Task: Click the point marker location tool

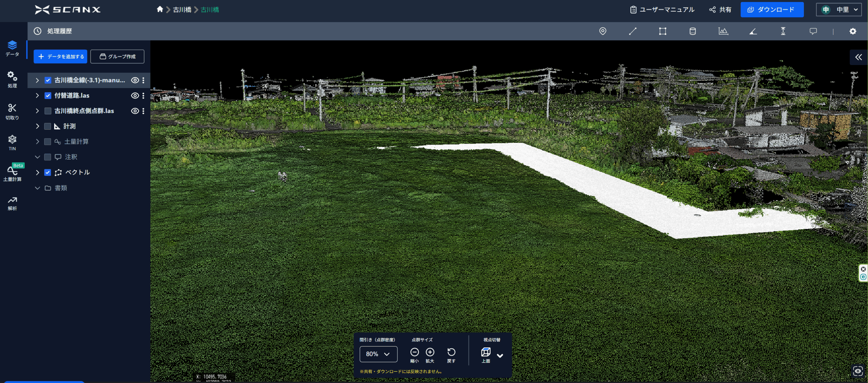Action: (x=603, y=31)
